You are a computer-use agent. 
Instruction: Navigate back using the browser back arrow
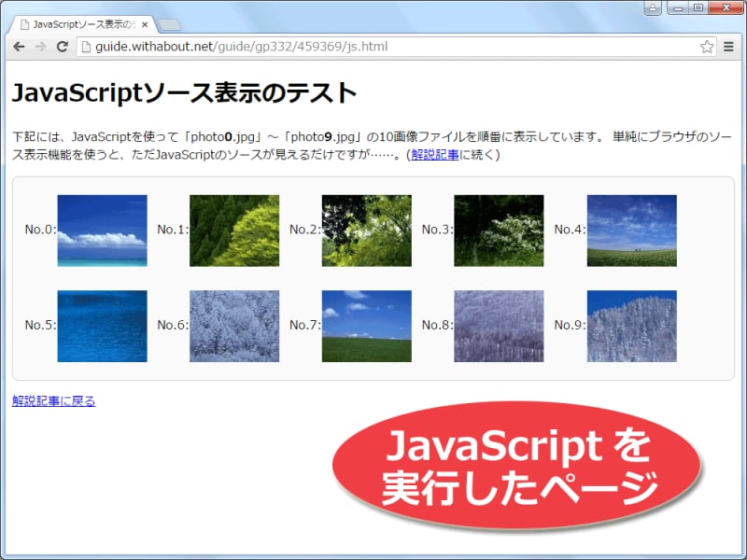[19, 47]
